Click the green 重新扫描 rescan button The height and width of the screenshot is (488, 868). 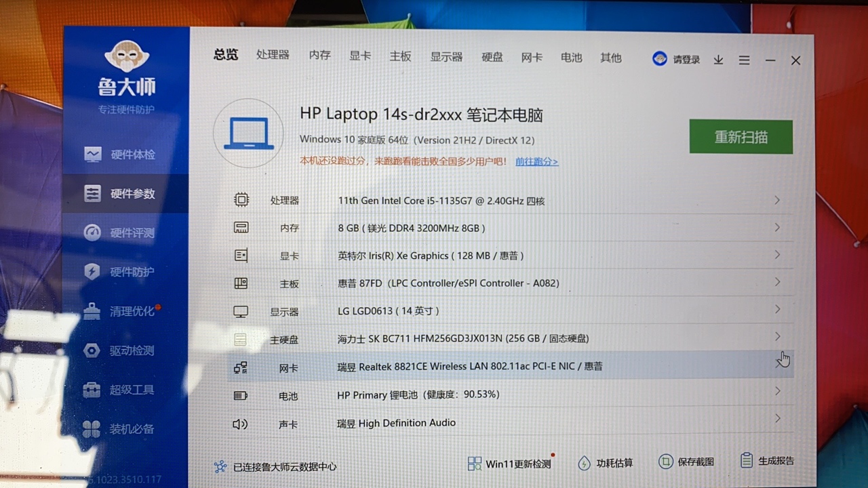(741, 137)
